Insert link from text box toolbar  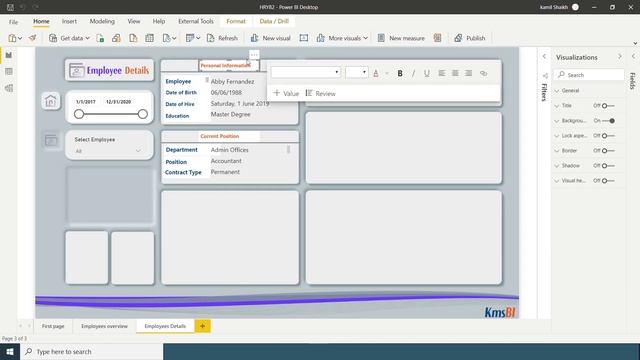[484, 73]
